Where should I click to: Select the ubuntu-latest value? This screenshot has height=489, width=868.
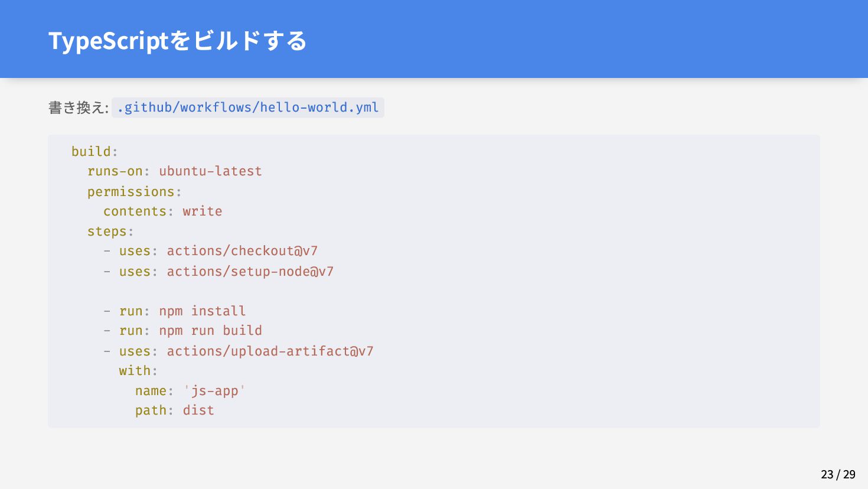210,171
